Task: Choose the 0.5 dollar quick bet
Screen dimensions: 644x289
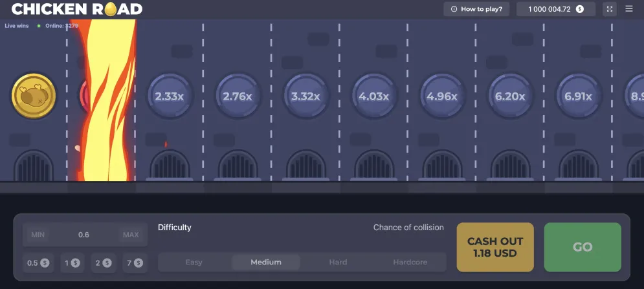Action: click(x=38, y=262)
